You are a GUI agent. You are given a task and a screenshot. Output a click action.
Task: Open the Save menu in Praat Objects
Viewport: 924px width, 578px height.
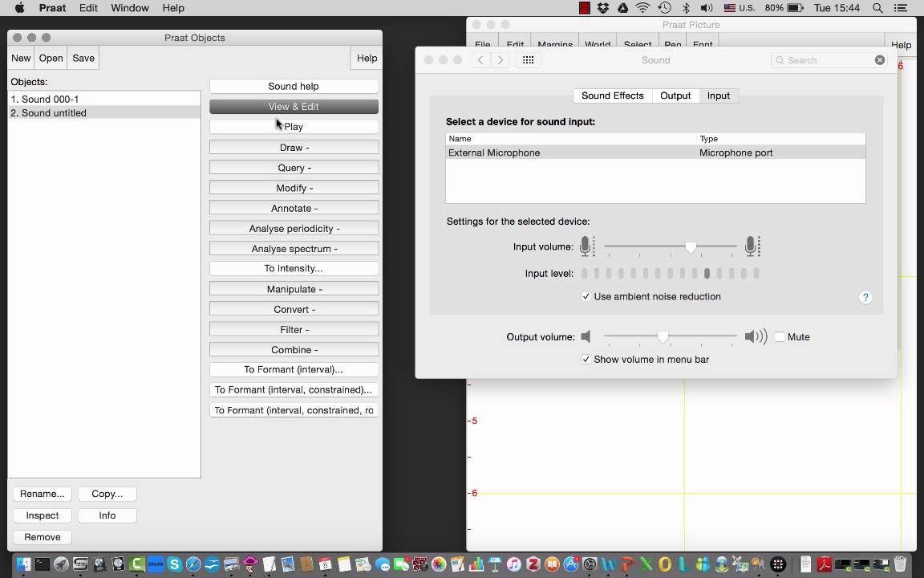(x=83, y=58)
